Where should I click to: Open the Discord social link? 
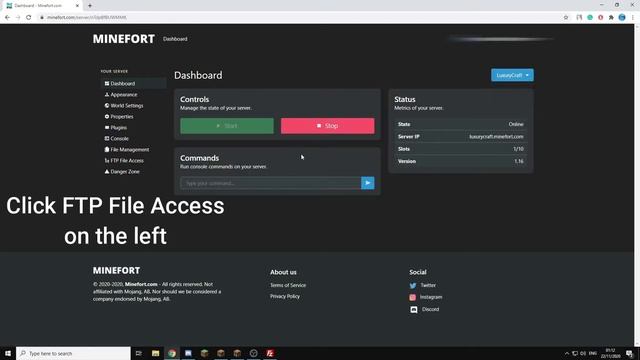(424, 309)
